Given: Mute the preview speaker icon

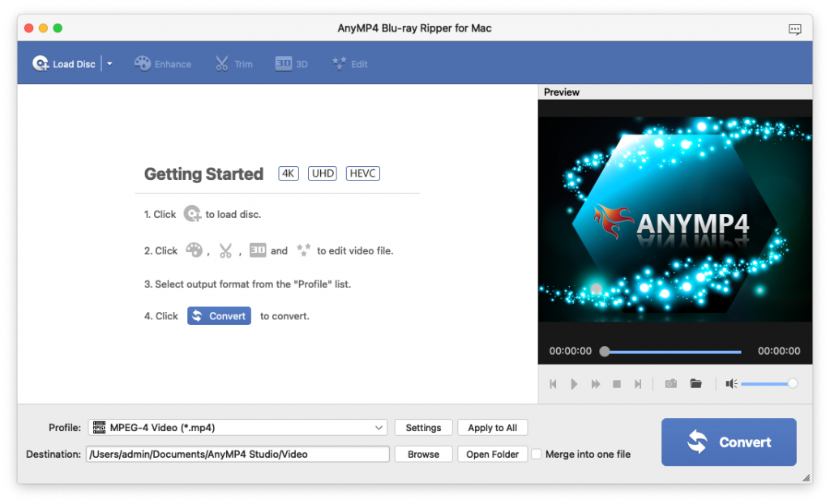Looking at the screenshot, I should pos(731,384).
